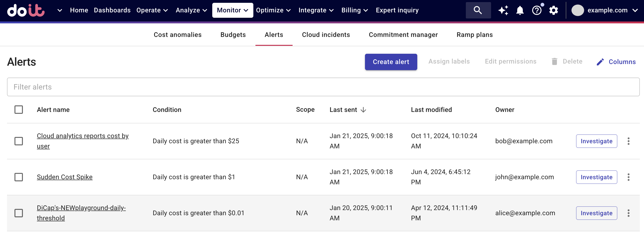Toggle the select-all alerts header checkbox
Viewport: 644px width, 236px height.
point(19,110)
